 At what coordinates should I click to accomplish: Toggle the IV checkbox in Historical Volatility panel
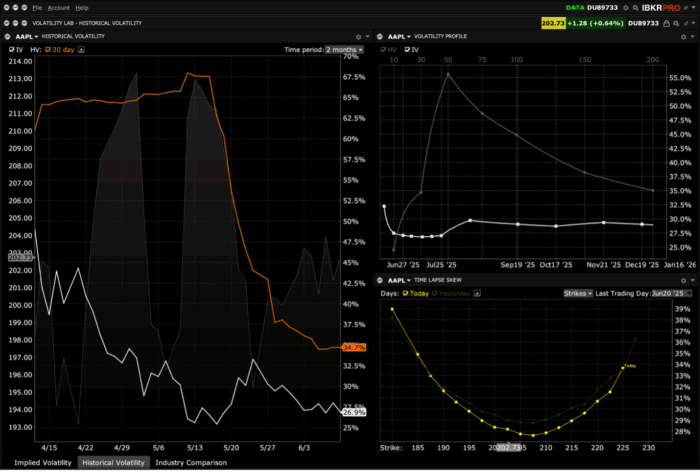(12, 50)
